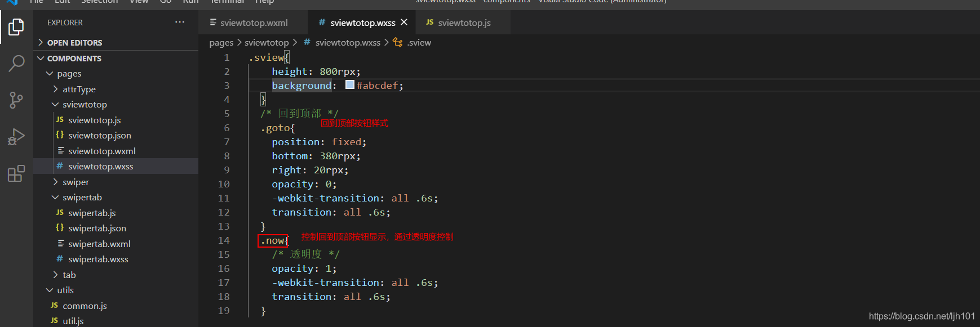Open Explorer more actions ellipsis
Viewport: 980px width, 327px height.
pos(180,23)
